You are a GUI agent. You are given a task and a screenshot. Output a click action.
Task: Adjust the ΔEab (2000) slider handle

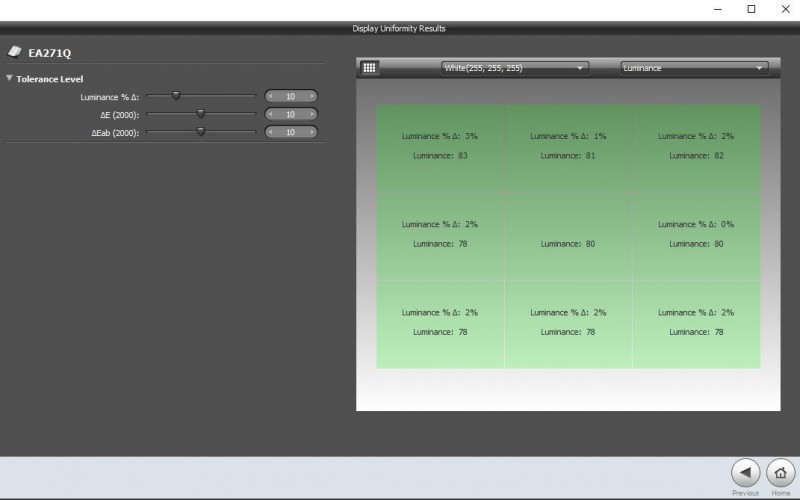[x=201, y=132]
